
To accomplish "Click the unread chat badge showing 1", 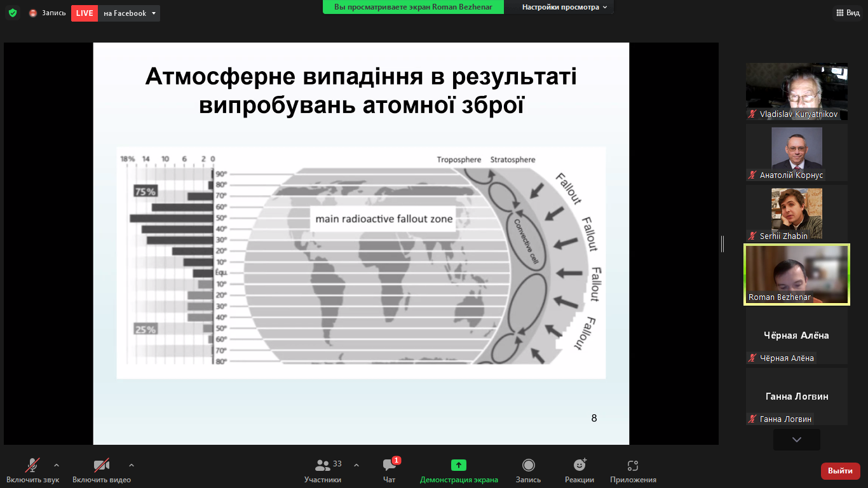I will click(397, 460).
